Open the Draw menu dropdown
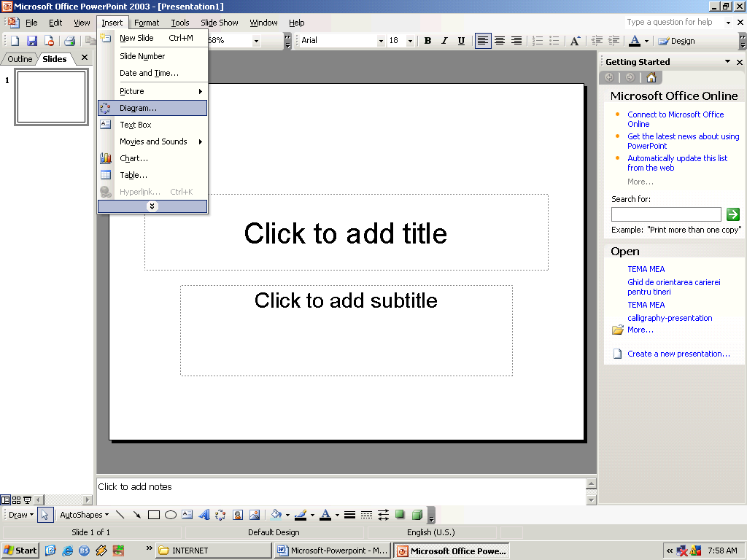 pos(21,515)
